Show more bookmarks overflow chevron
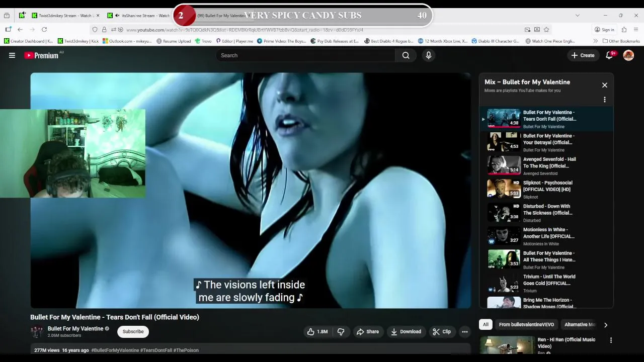 point(596,41)
